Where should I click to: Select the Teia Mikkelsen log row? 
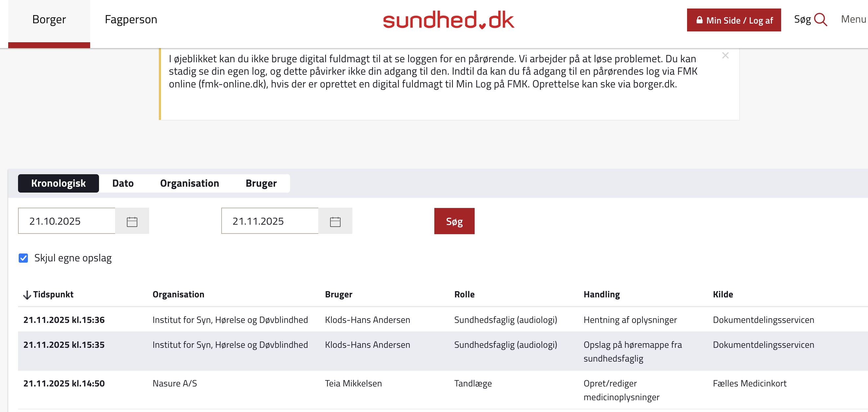point(353,384)
